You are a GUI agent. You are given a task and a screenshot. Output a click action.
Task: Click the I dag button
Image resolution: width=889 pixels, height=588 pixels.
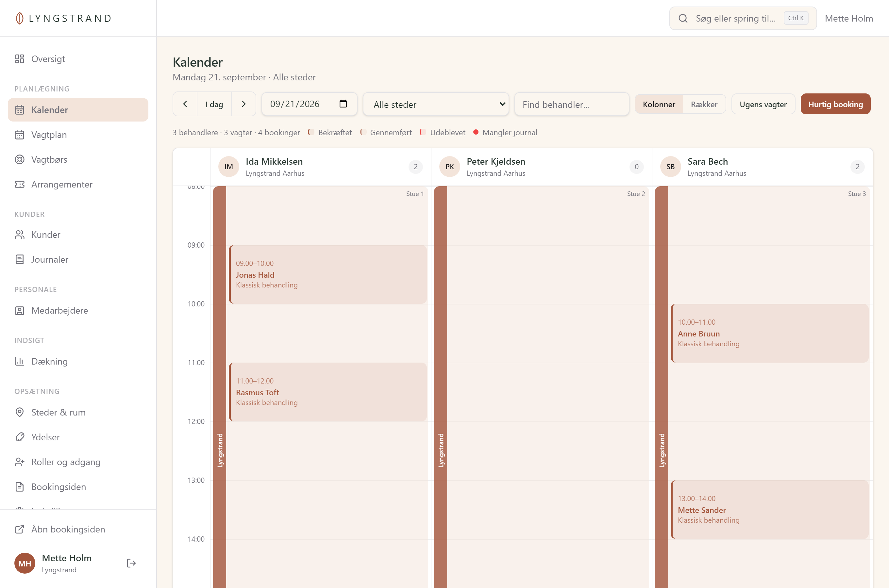(214, 104)
